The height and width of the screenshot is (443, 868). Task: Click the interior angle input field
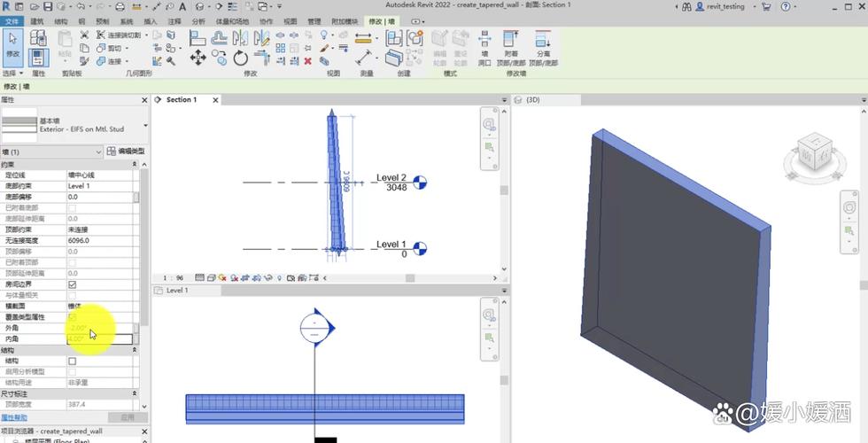coord(99,338)
